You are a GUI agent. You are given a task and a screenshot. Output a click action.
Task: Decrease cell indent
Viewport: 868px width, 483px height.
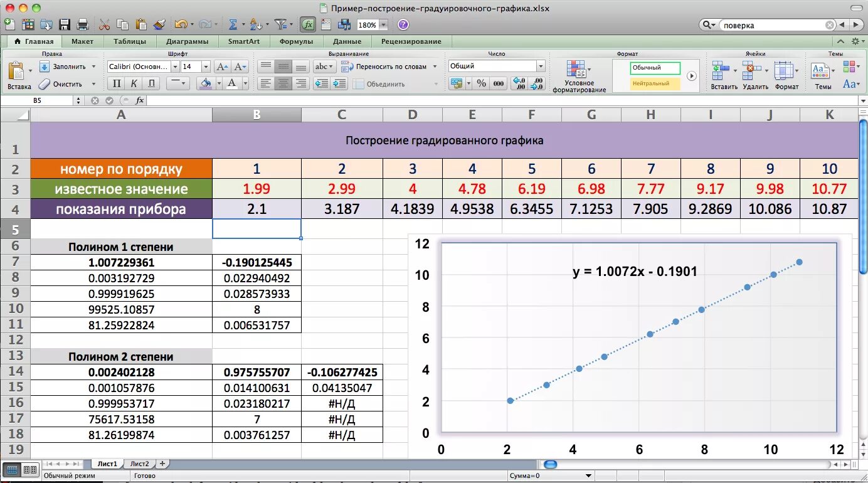click(x=322, y=83)
